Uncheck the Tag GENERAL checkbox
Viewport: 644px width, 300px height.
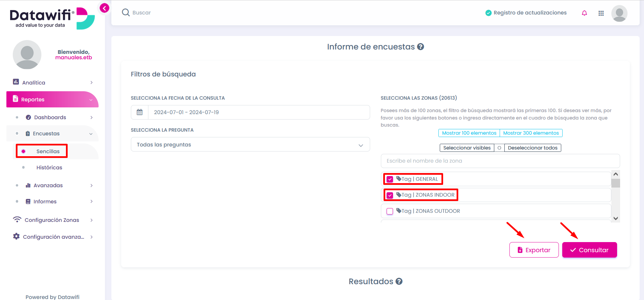point(390,179)
